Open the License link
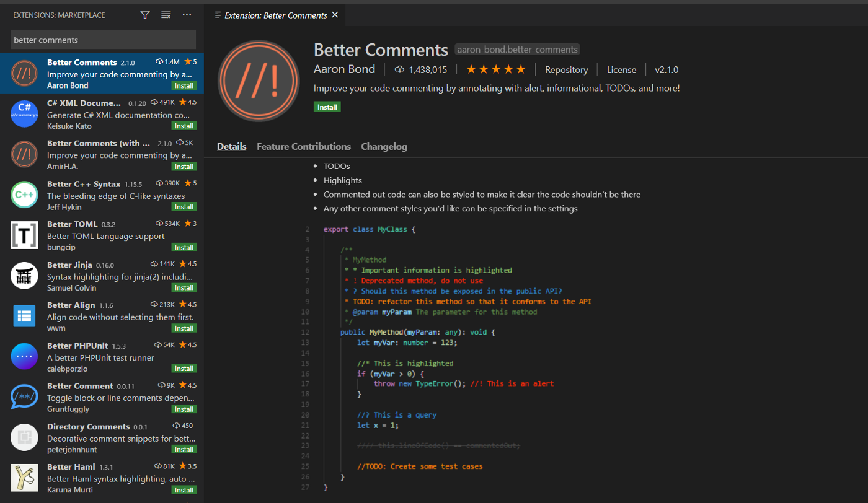This screenshot has width=868, height=503. (x=621, y=70)
